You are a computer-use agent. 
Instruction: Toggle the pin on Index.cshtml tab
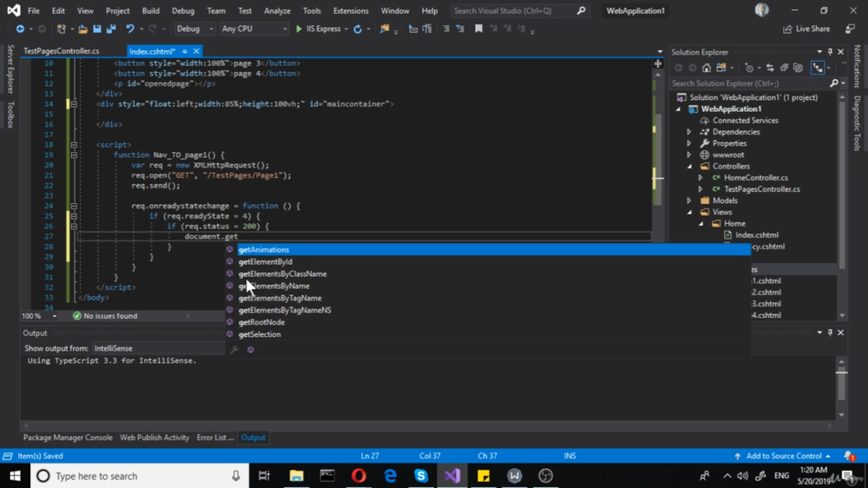click(x=184, y=51)
